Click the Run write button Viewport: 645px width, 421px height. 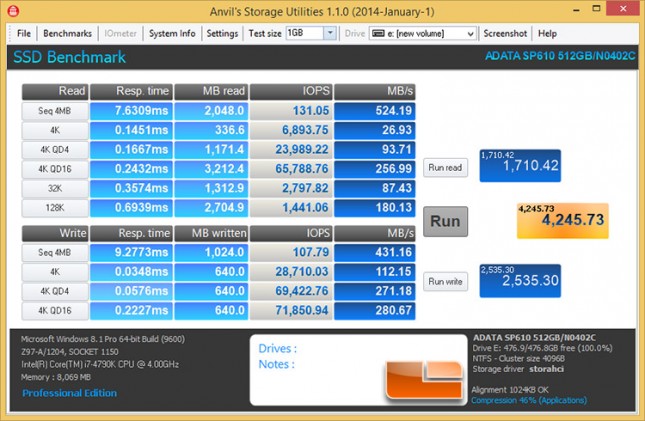(445, 281)
